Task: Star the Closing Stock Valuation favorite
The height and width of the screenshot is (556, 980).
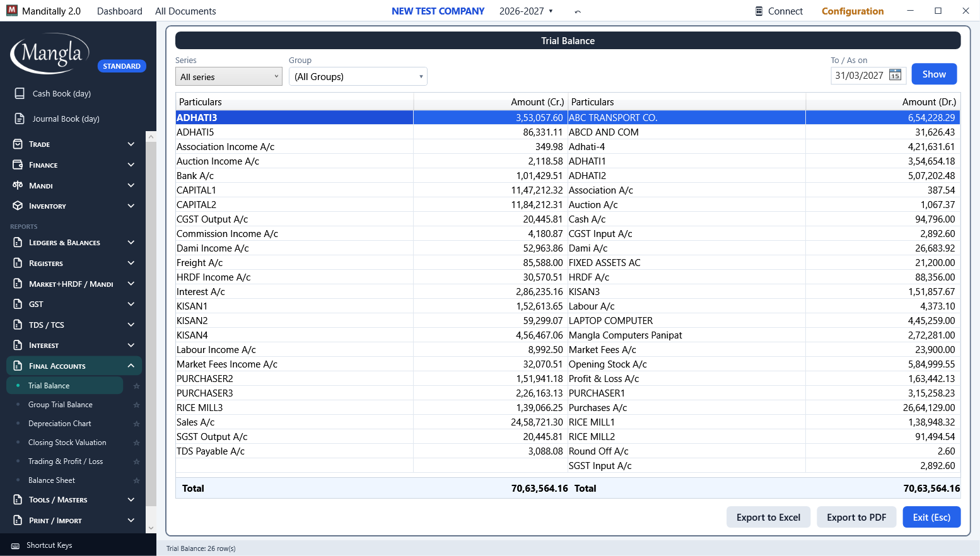Action: pos(136,443)
